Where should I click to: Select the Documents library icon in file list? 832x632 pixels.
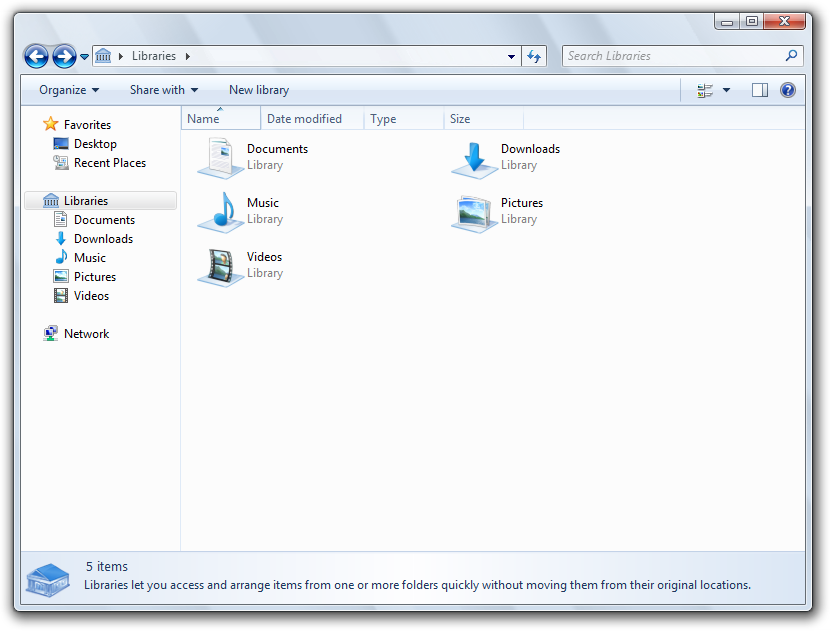pos(220,157)
